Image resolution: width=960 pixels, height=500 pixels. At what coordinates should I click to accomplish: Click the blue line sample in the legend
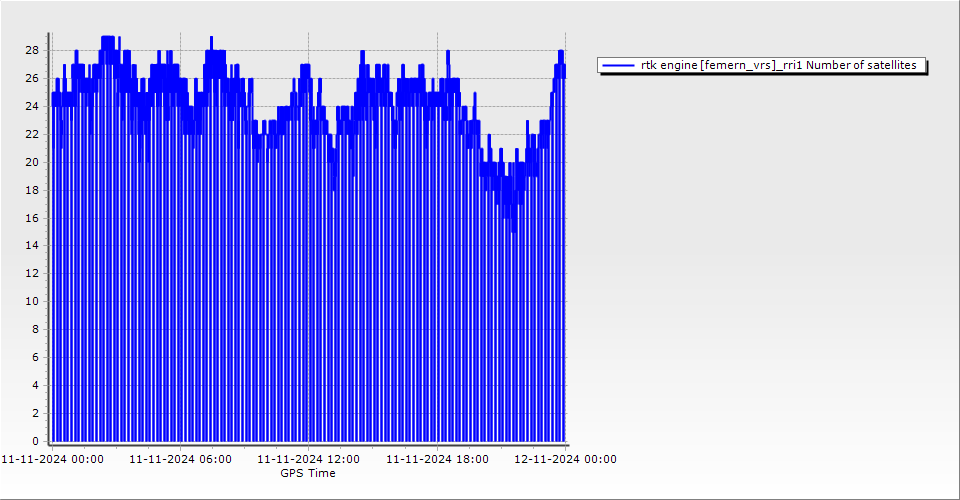pos(619,65)
